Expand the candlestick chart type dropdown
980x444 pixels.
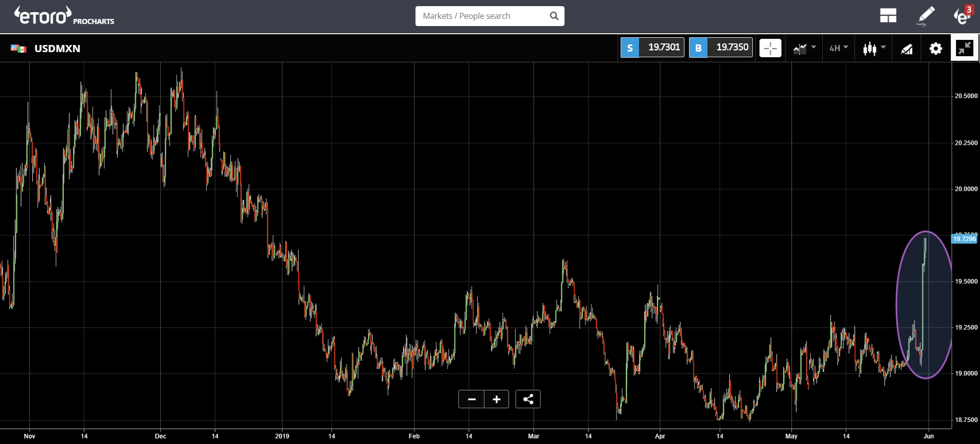[x=874, y=49]
